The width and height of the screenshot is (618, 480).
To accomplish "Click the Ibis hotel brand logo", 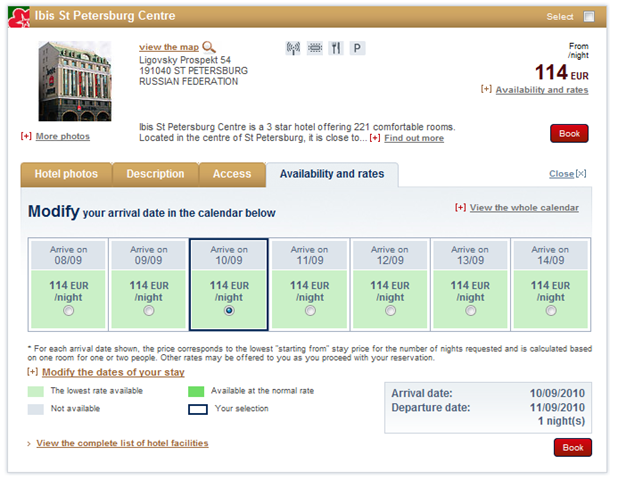I will click(19, 17).
